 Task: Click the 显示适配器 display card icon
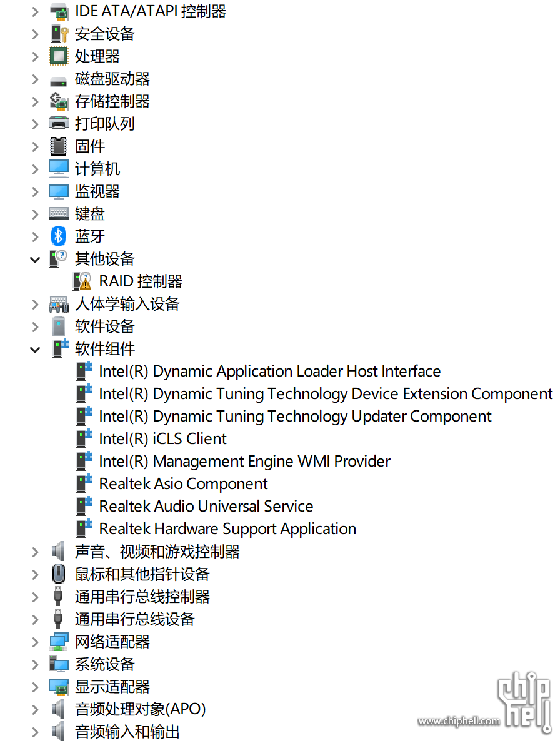(59, 687)
